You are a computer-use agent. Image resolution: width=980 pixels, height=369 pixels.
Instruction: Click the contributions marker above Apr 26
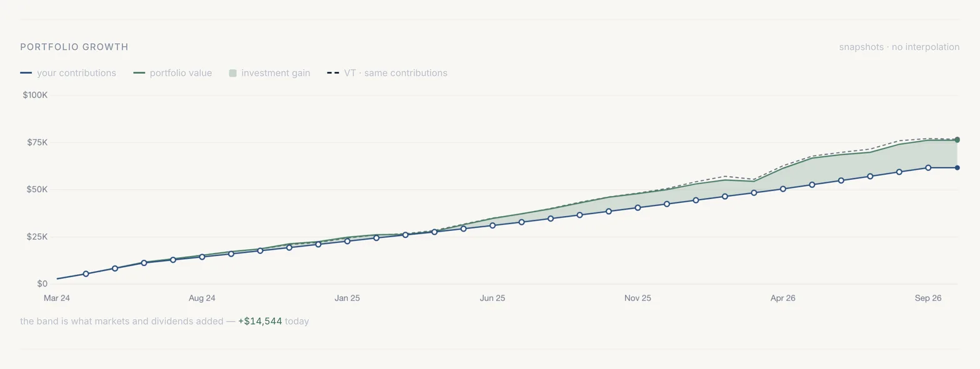[783, 189]
